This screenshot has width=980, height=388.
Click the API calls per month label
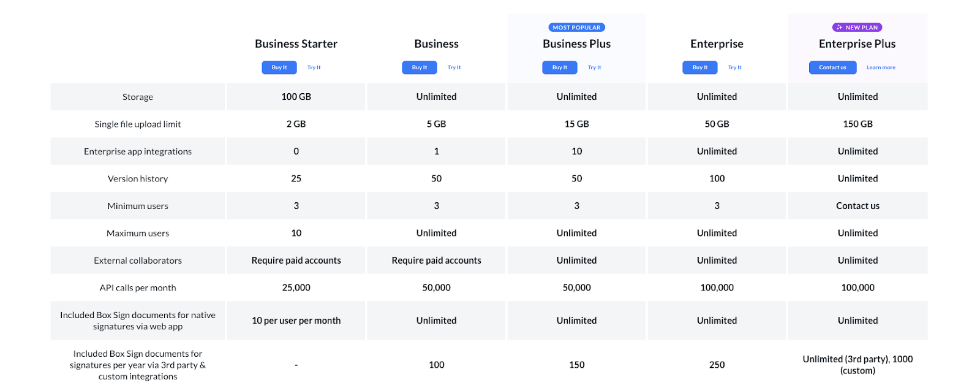pos(138,288)
